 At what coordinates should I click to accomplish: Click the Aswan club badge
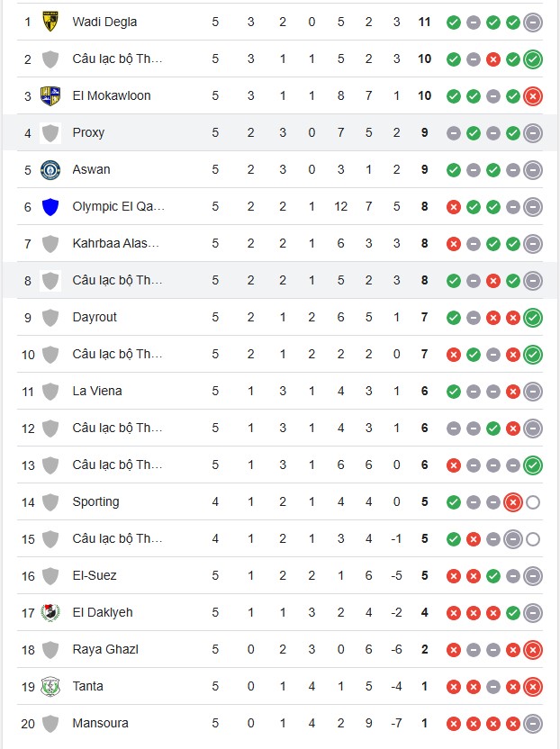(x=50, y=170)
